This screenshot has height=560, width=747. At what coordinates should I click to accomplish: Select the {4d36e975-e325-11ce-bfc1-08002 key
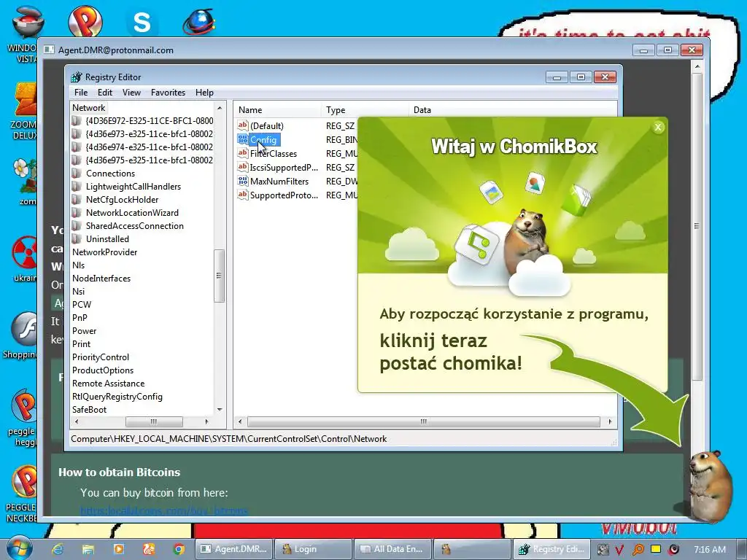149,160
